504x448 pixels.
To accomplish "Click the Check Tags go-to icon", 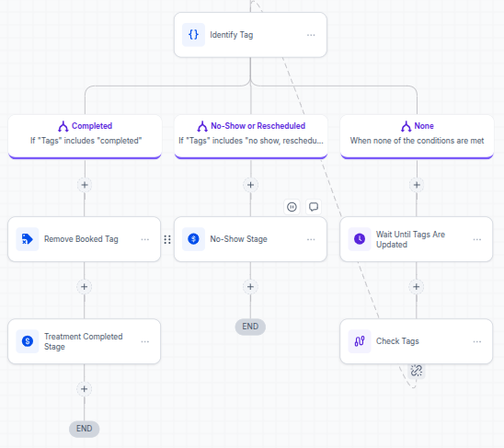I will click(360, 341).
